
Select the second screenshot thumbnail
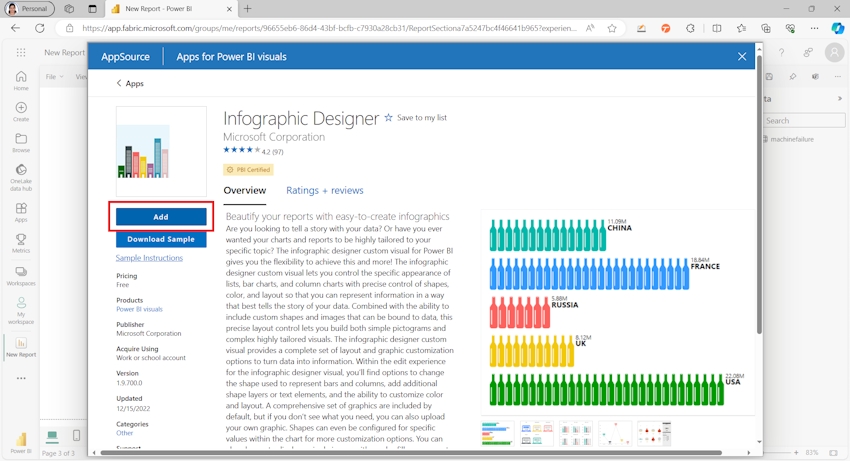[x=536, y=433]
